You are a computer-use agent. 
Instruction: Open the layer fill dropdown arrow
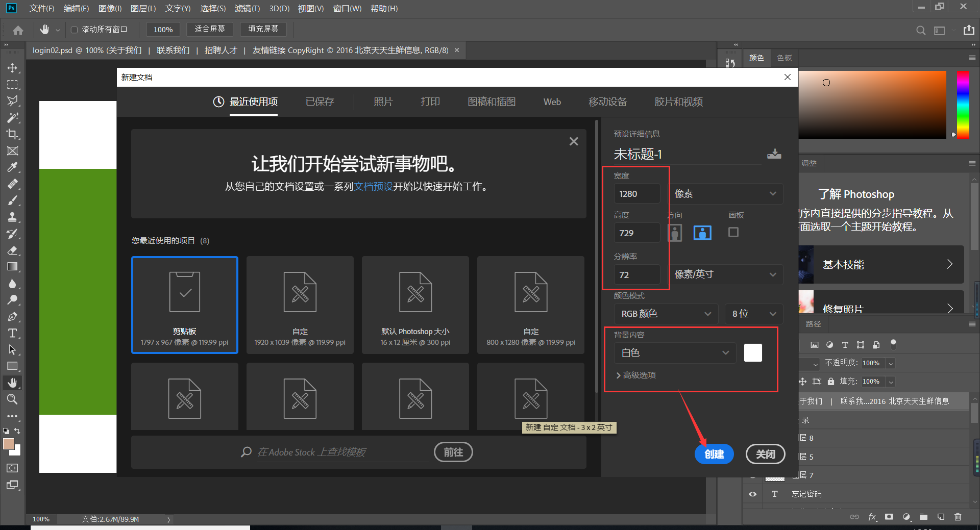tap(891, 382)
